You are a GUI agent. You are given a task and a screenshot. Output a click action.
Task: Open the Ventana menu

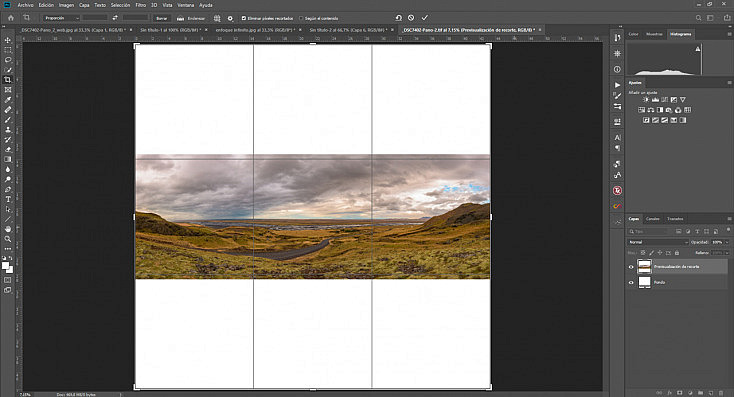185,5
